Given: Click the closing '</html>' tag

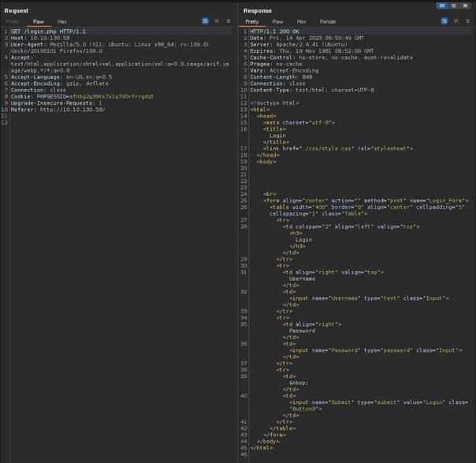Looking at the screenshot, I should point(262,448).
